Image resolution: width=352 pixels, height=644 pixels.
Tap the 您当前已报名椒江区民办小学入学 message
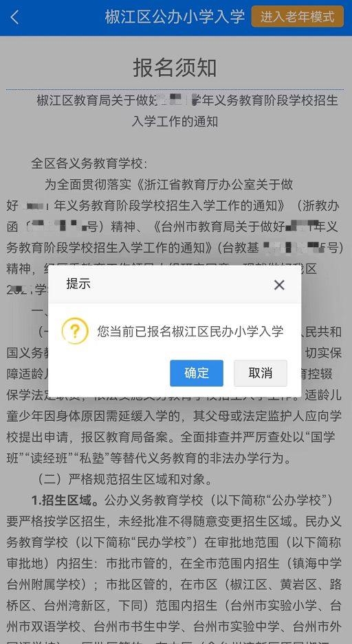tap(190, 332)
